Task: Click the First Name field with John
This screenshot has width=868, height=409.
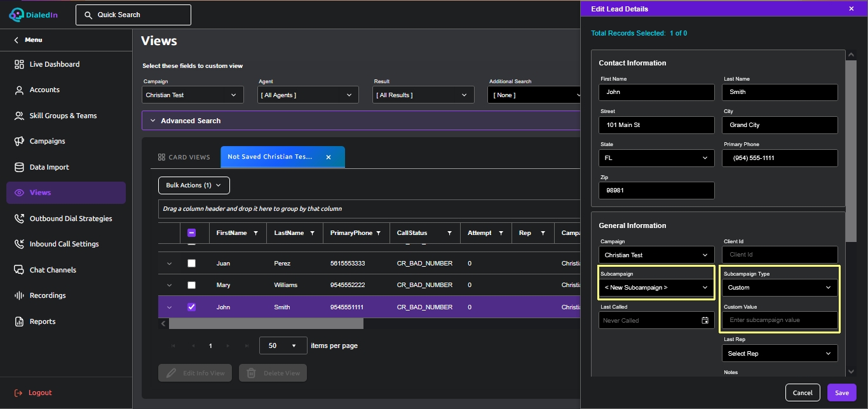Action: pyautogui.click(x=656, y=92)
